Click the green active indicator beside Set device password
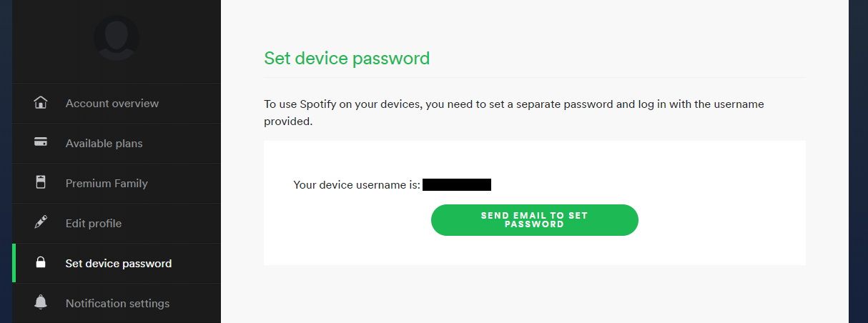This screenshot has width=868, height=323. coord(14,264)
